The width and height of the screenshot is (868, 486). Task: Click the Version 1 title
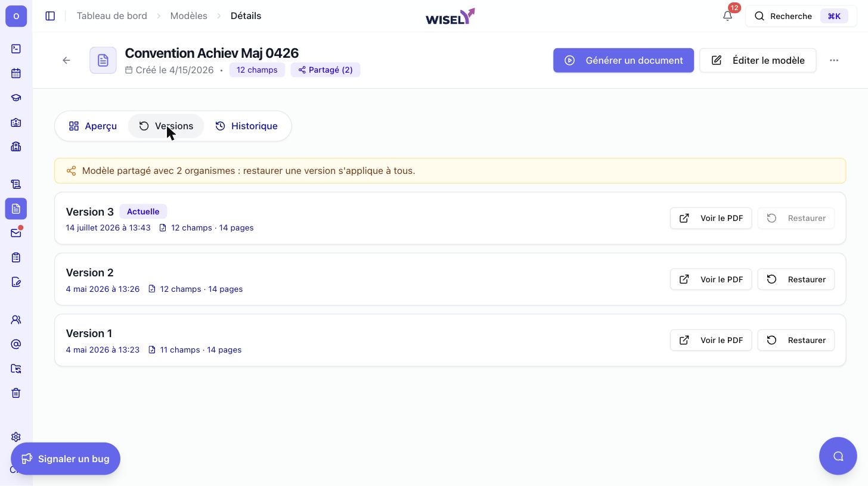(89, 334)
